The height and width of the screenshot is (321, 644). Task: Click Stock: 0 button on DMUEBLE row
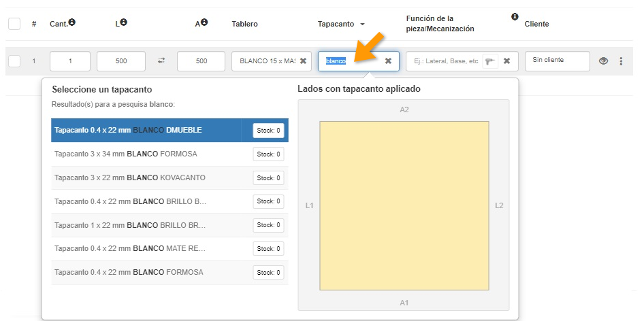click(269, 131)
